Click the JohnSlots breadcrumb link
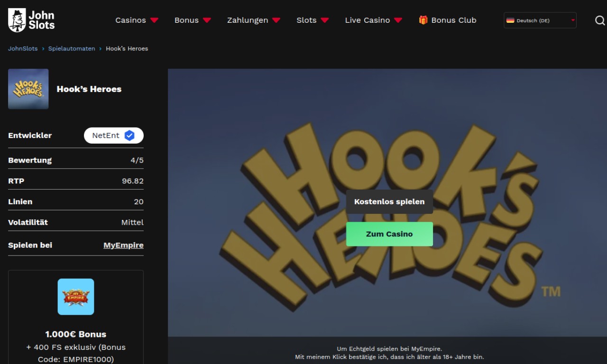The height and width of the screenshot is (364, 607). pyautogui.click(x=23, y=48)
